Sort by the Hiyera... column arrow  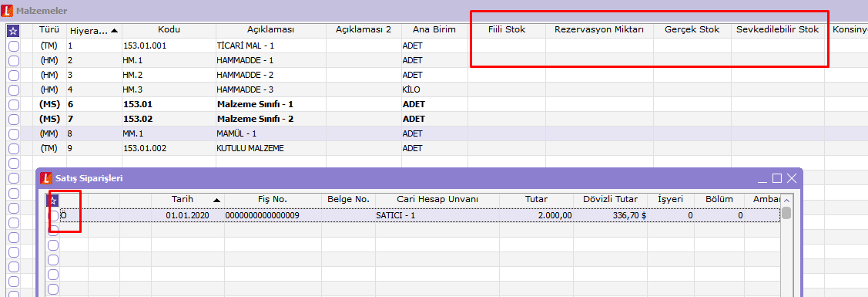click(114, 31)
